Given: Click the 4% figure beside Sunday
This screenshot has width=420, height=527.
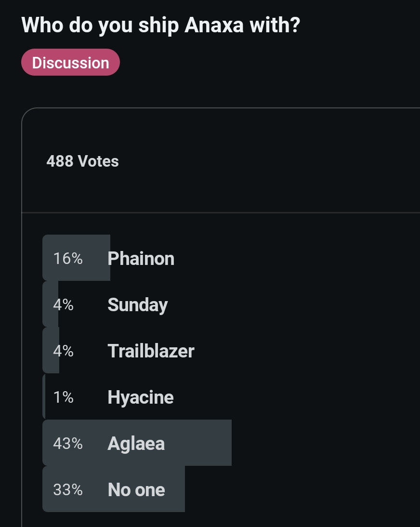Looking at the screenshot, I should [x=63, y=305].
